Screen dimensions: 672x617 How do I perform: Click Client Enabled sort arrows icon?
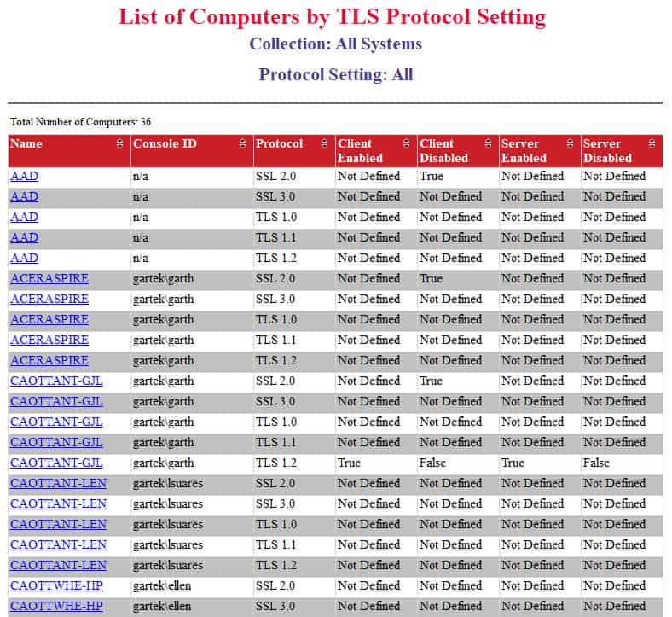[x=406, y=143]
